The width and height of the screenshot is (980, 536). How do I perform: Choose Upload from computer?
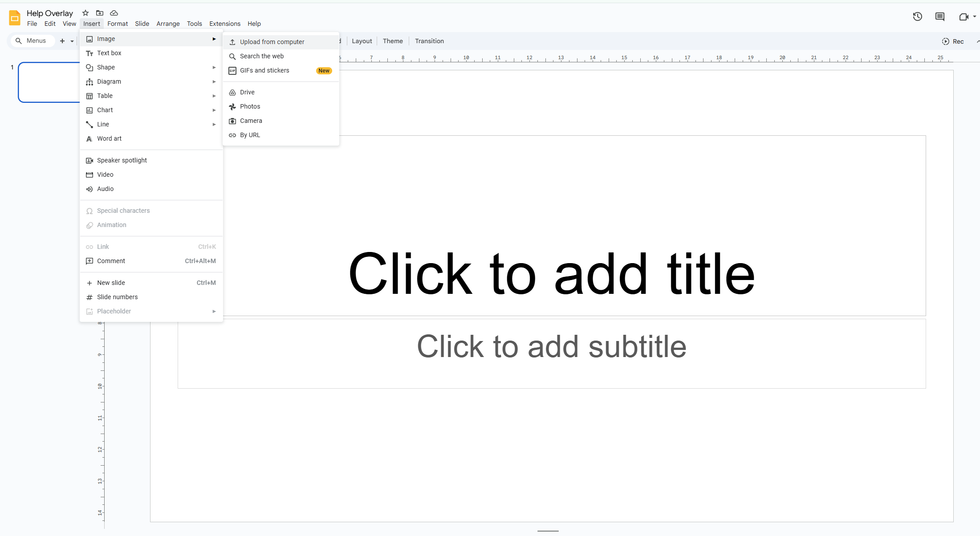[272, 42]
